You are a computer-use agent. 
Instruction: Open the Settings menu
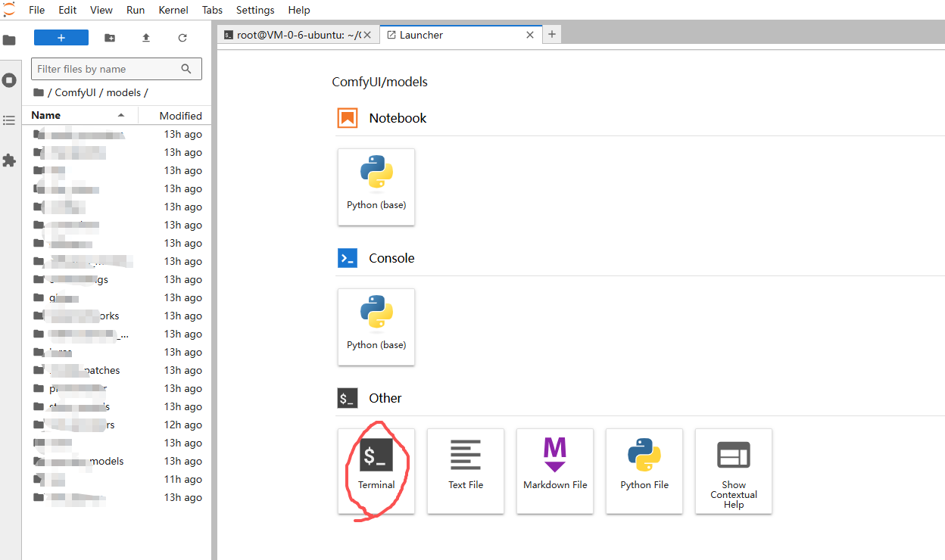(255, 10)
